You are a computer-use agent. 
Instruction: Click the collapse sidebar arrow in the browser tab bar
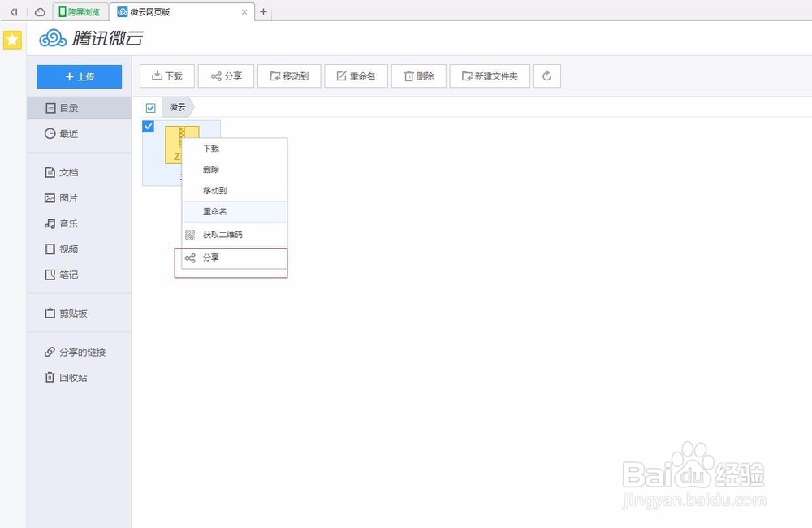click(x=14, y=12)
